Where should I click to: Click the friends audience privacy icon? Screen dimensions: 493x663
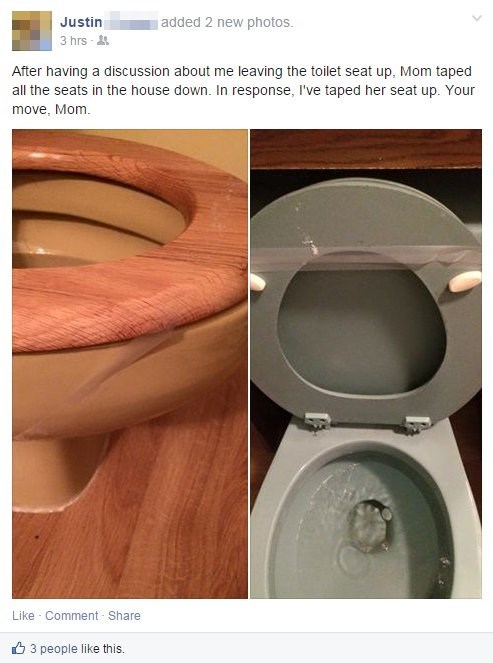tap(103, 41)
